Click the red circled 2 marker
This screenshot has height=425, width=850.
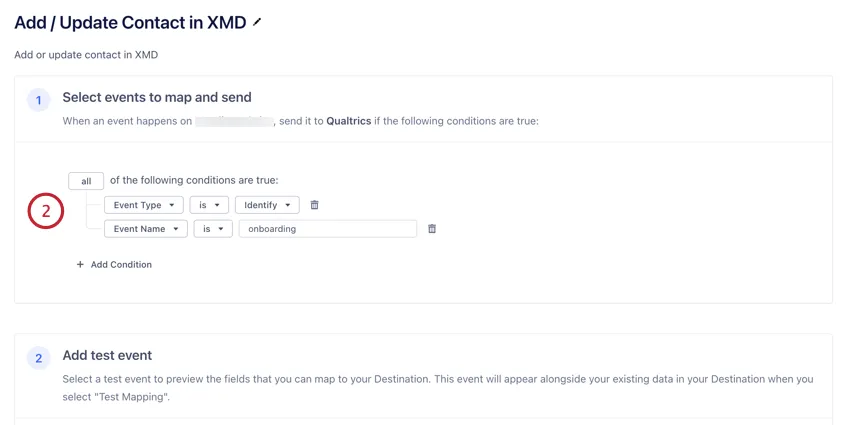(45, 211)
